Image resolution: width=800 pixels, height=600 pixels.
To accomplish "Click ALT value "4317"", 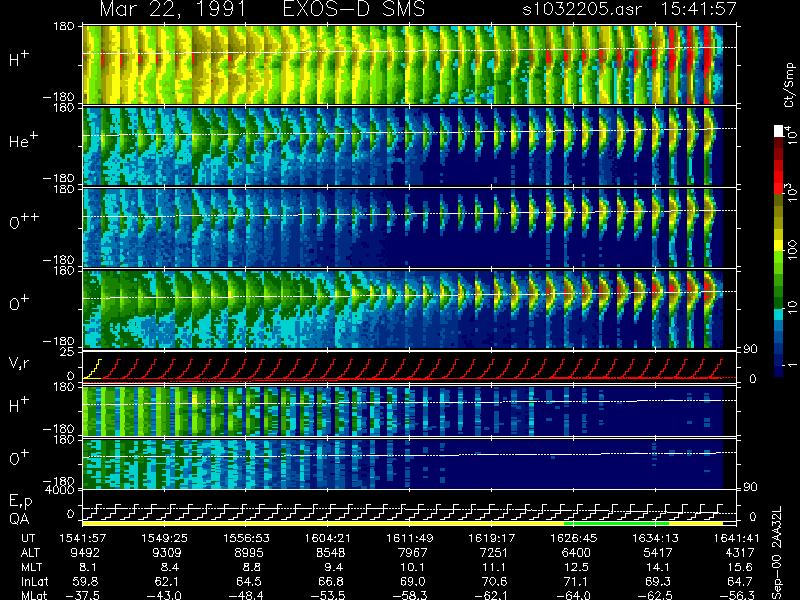I will 740,553.
